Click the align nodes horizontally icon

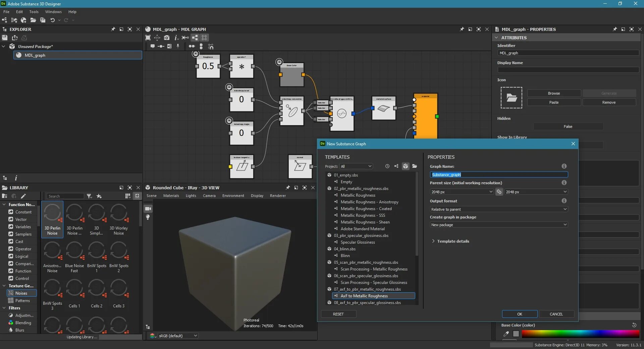(x=192, y=46)
